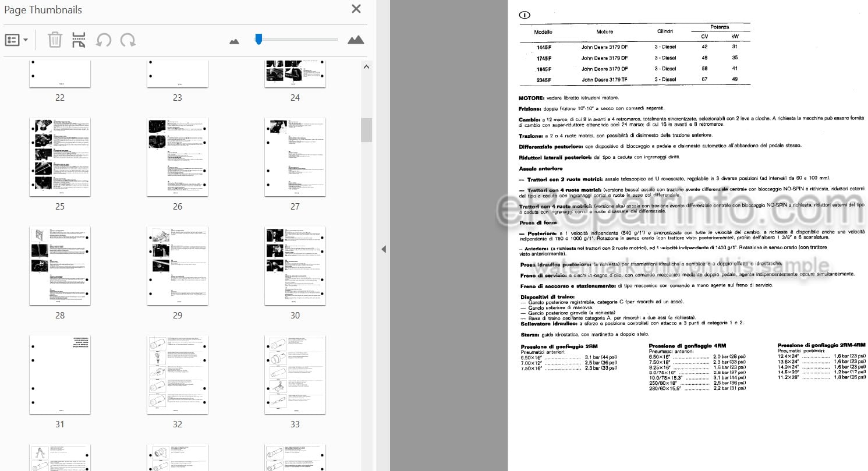Select page 24 thumbnail
The width and height of the screenshot is (868, 471).
(295, 73)
